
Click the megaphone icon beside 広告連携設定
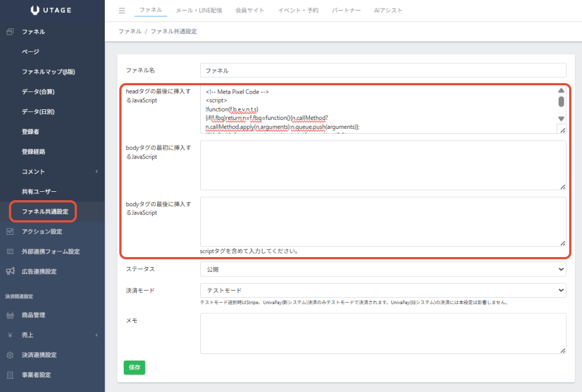[x=10, y=272]
